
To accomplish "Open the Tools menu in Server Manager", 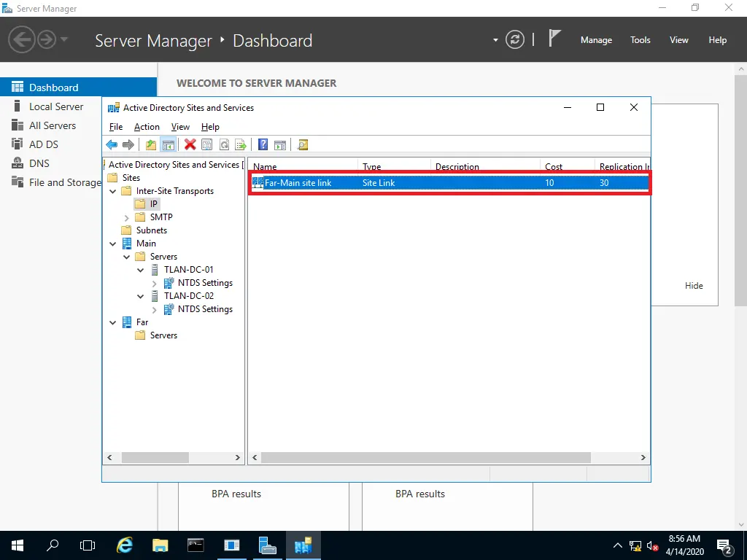I will tap(640, 40).
